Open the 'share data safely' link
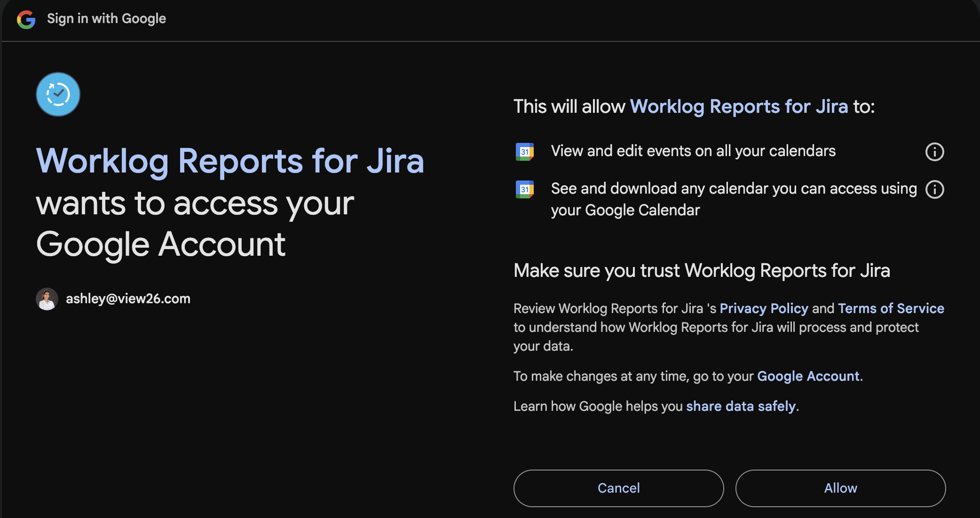This screenshot has width=980, height=518. (741, 406)
